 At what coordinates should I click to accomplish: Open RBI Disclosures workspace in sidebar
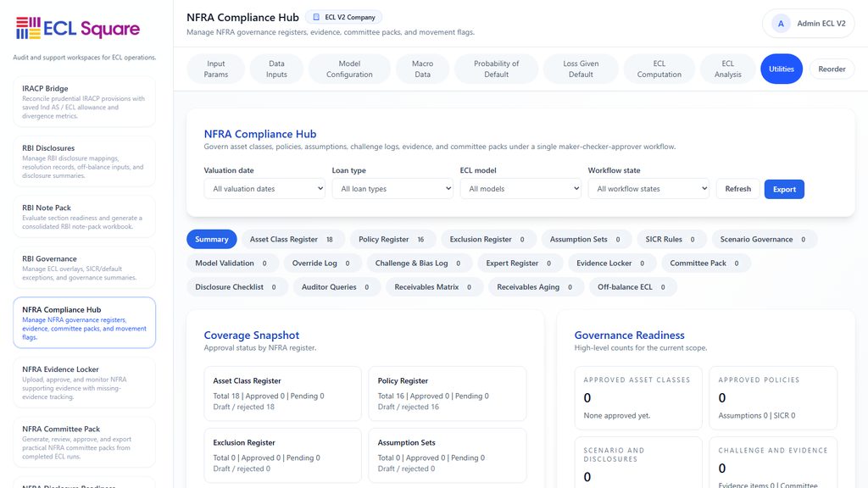84,162
